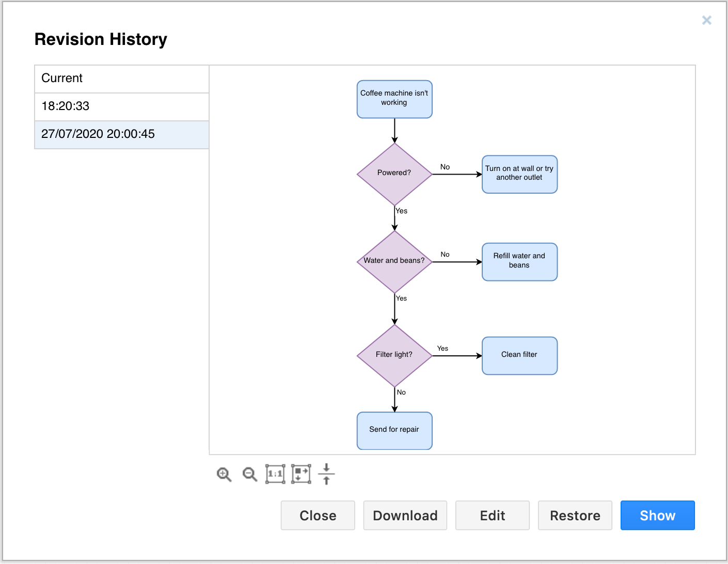Download the selected revision
Image resolution: width=728 pixels, height=564 pixels.
pyautogui.click(x=405, y=515)
